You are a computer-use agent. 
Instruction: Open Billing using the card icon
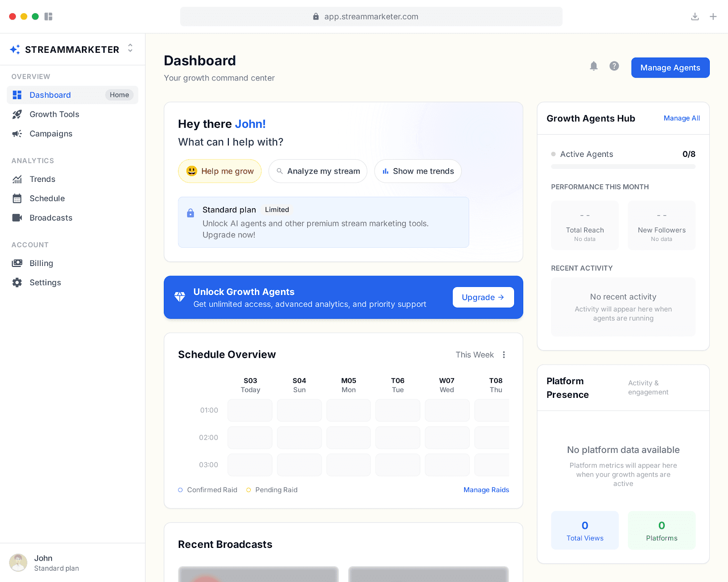tap(17, 263)
